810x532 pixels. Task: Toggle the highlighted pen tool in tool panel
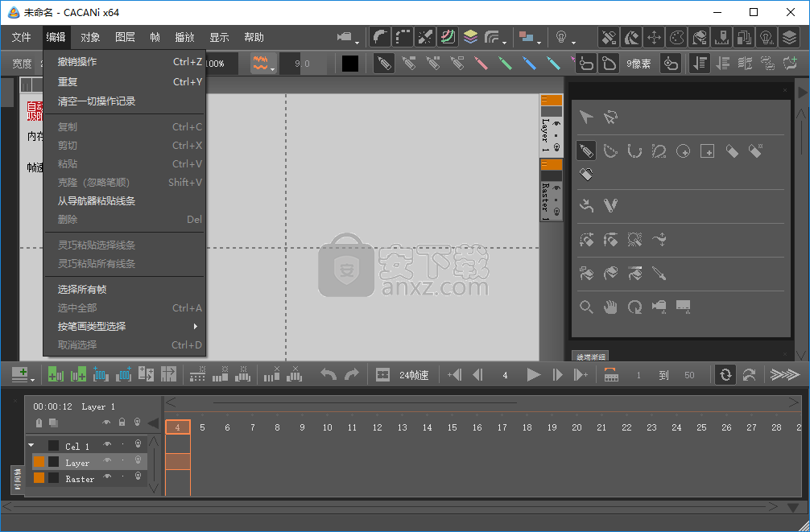coord(586,151)
